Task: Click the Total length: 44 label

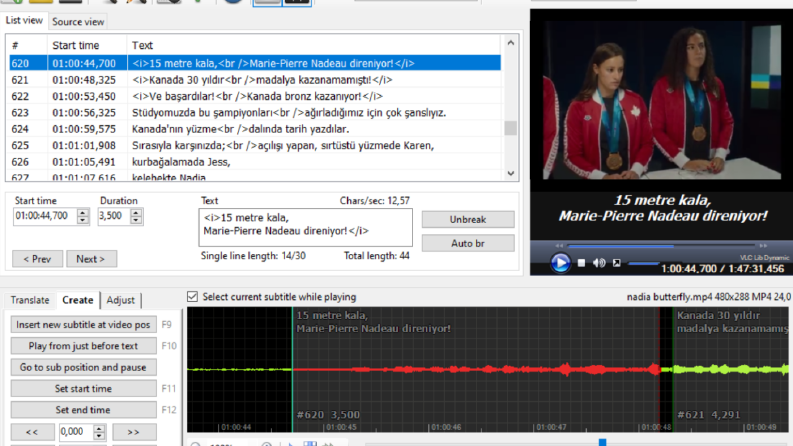Action: tap(377, 256)
